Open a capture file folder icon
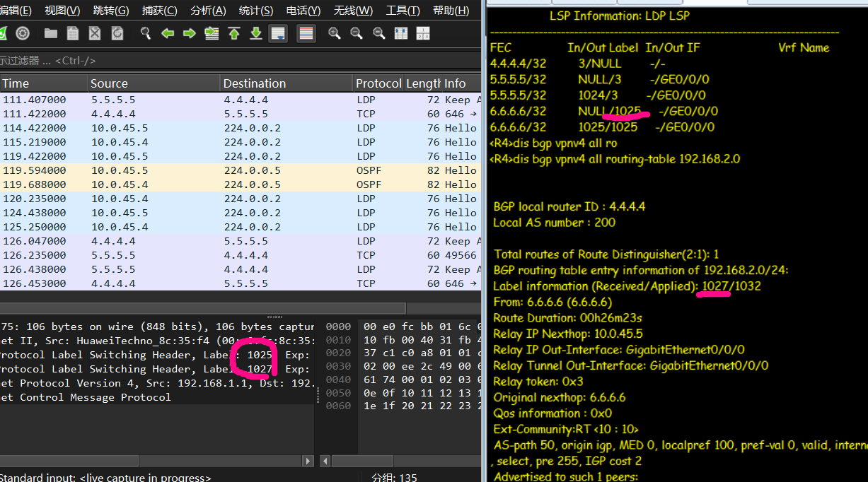 [x=51, y=33]
